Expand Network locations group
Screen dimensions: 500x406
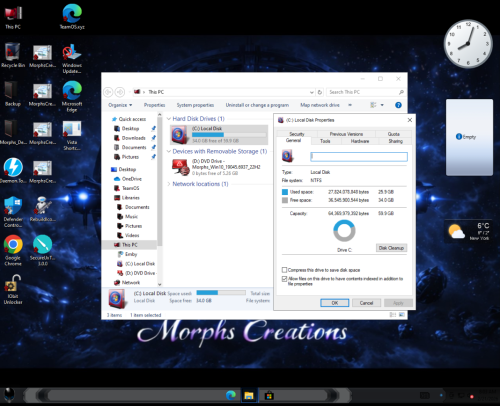(x=169, y=184)
